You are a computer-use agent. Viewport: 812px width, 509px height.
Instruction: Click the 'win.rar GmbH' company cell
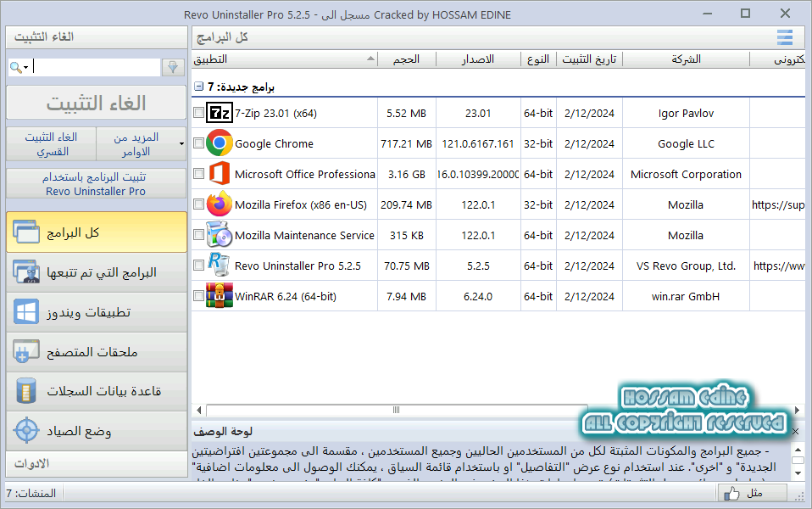coord(686,296)
